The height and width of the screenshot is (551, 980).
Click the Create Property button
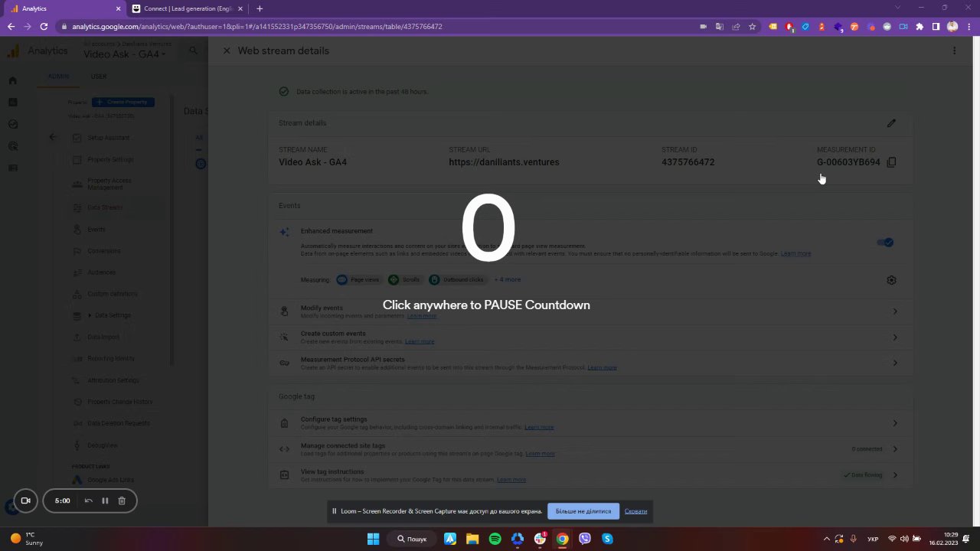click(123, 102)
